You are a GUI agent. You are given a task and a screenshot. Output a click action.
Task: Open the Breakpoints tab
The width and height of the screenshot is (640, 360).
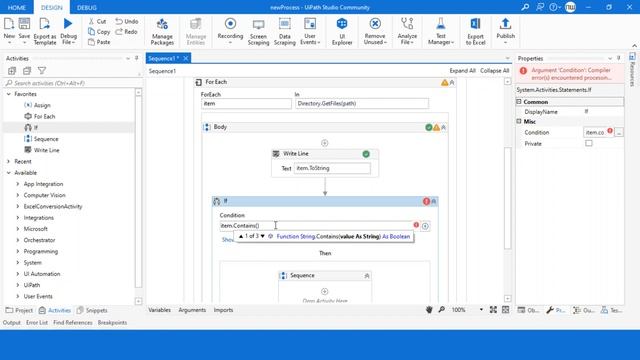[112, 322]
